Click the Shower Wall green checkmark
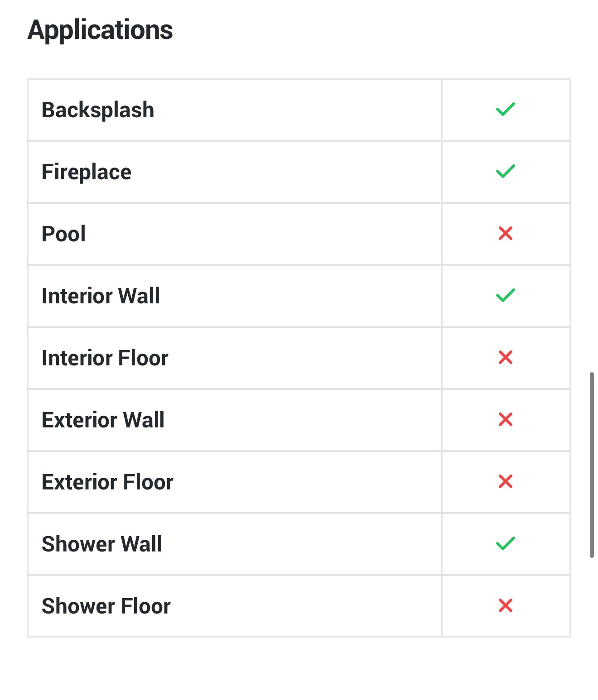Image resolution: width=598 pixels, height=700 pixels. (x=505, y=543)
